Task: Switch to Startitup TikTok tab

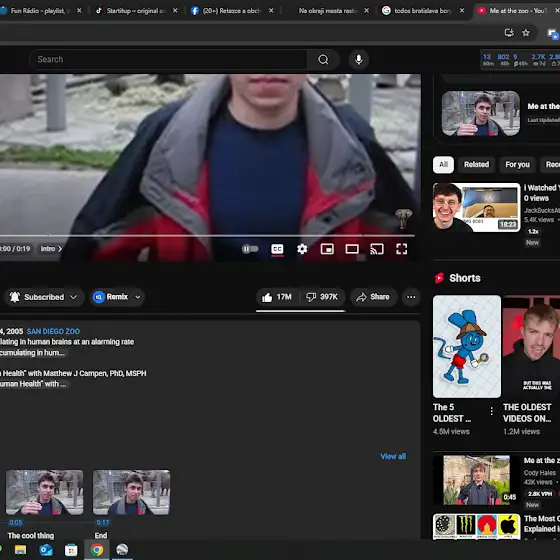Action: 136,11
